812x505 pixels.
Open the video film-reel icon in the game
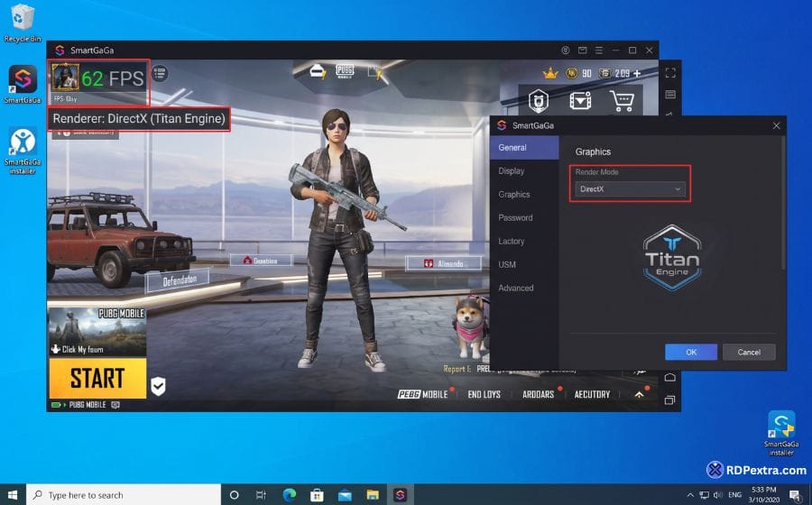(x=580, y=101)
